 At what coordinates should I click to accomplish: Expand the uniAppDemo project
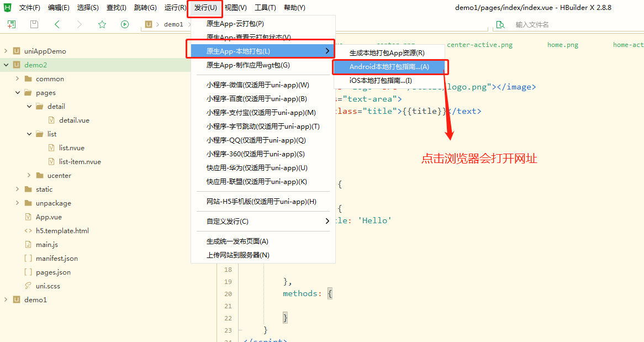[x=6, y=51]
